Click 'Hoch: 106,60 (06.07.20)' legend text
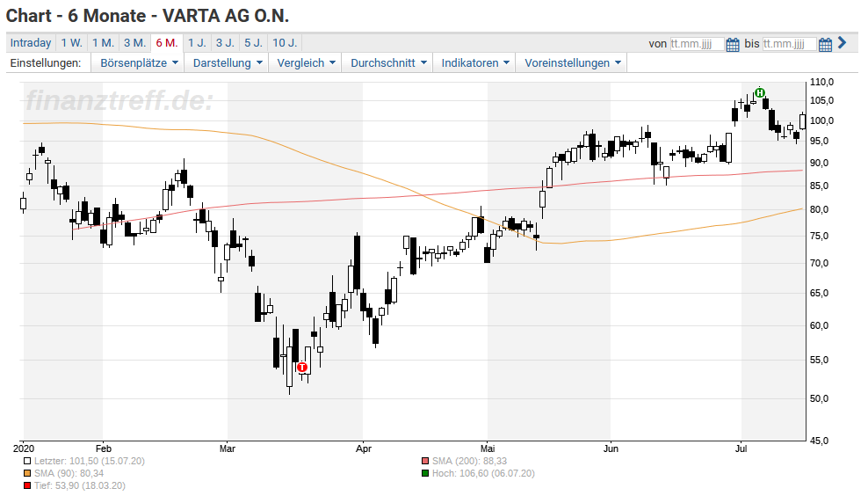The height and width of the screenshot is (503, 868). point(483,473)
